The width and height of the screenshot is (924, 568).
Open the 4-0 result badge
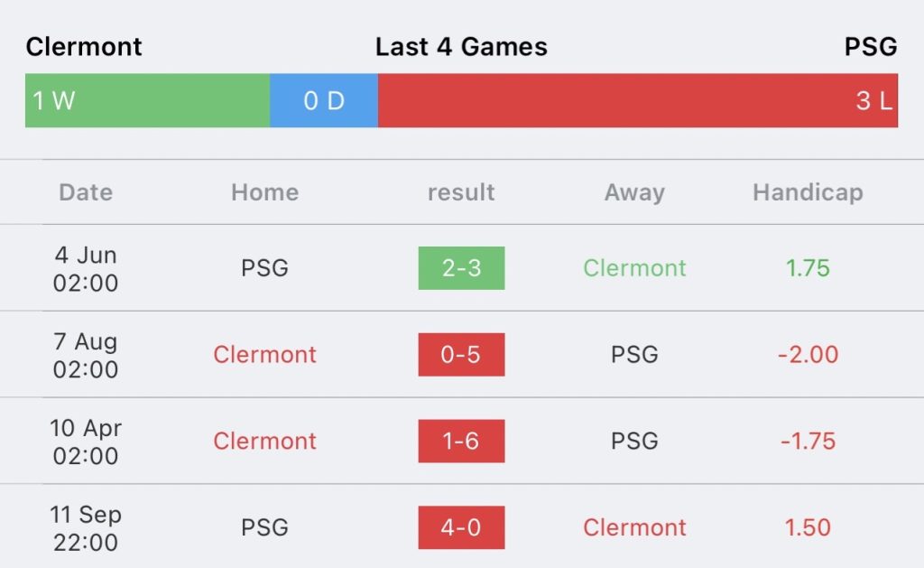pyautogui.click(x=461, y=527)
